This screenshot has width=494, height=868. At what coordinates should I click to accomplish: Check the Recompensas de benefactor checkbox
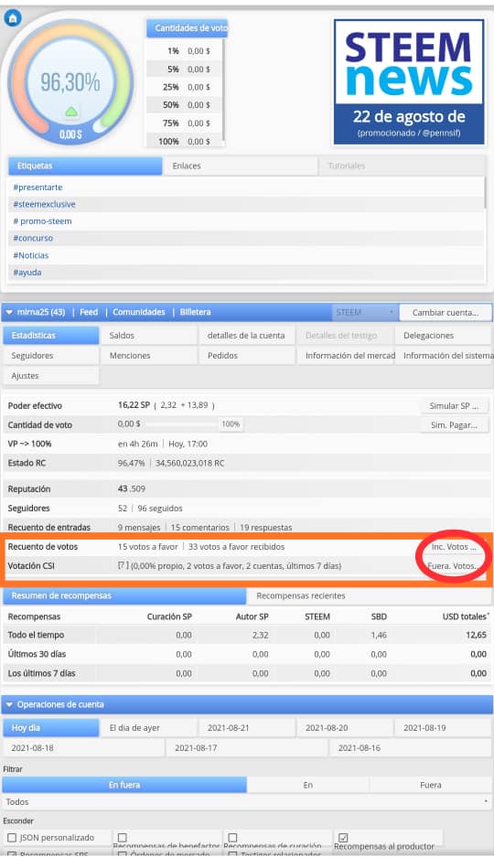(x=123, y=838)
